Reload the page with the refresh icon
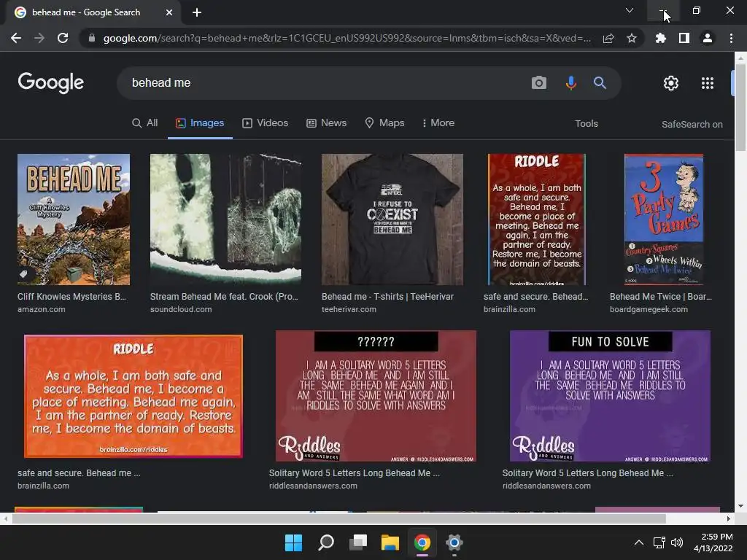The image size is (747, 560). [63, 38]
